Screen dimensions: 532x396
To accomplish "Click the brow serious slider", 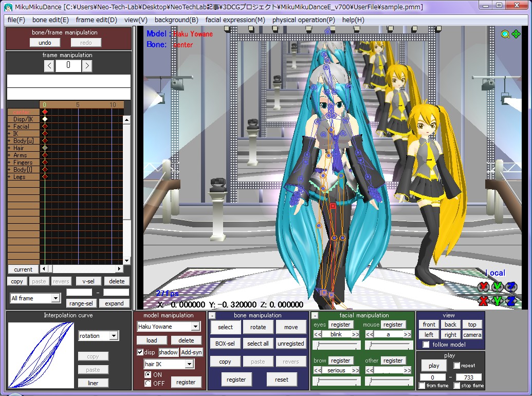I will pyautogui.click(x=337, y=381).
